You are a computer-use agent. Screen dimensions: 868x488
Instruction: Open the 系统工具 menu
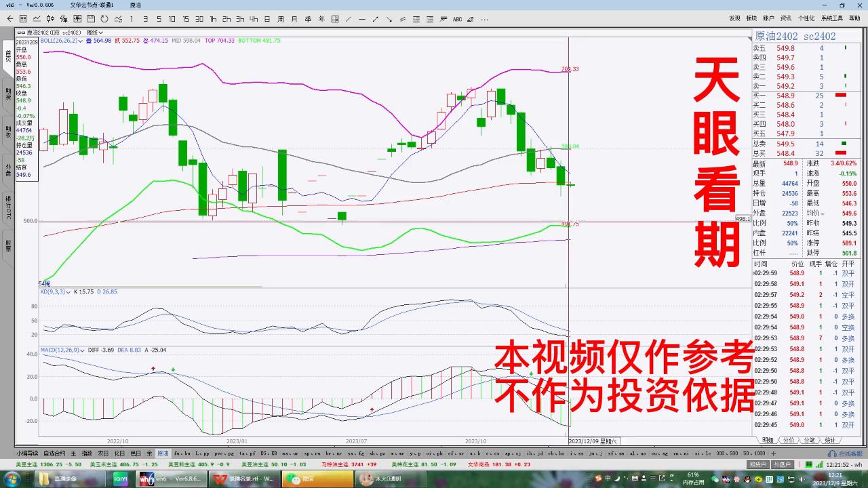tap(831, 18)
